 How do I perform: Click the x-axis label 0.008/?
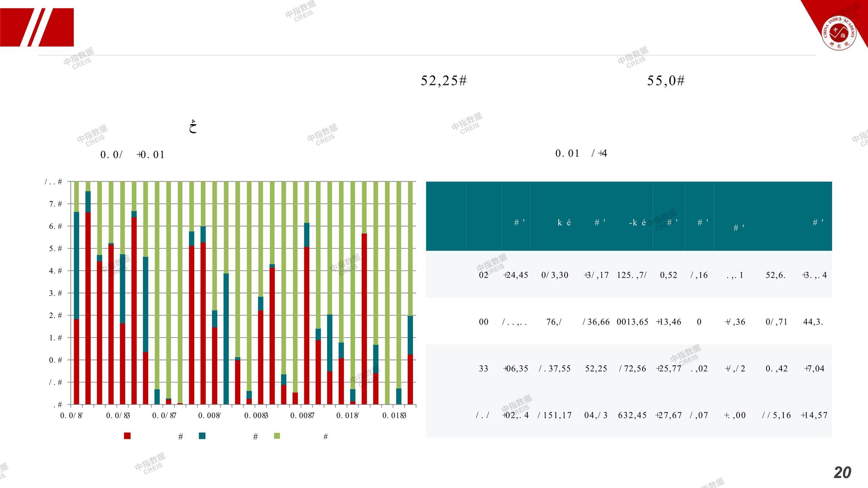(x=209, y=416)
